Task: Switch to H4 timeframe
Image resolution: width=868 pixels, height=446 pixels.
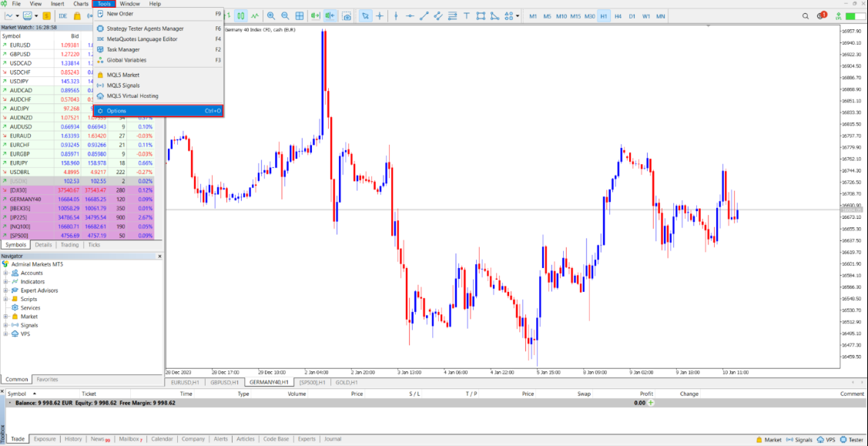Action: (x=618, y=17)
